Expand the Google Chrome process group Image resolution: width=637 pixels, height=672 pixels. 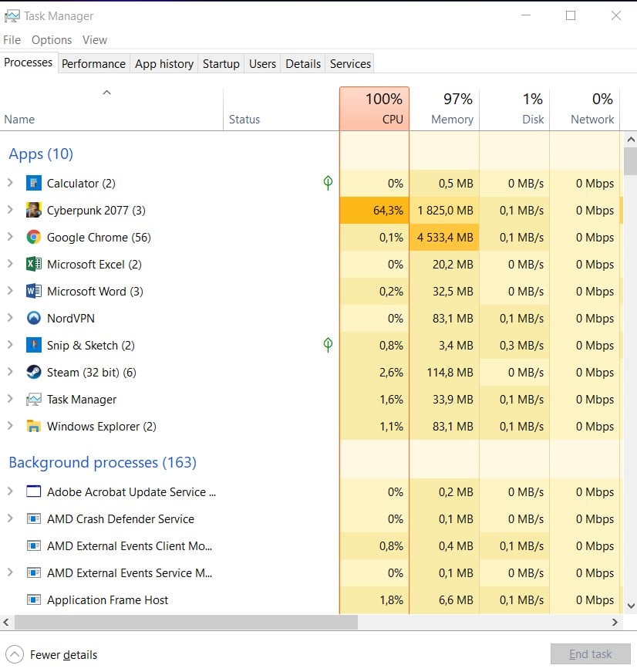pyautogui.click(x=10, y=237)
